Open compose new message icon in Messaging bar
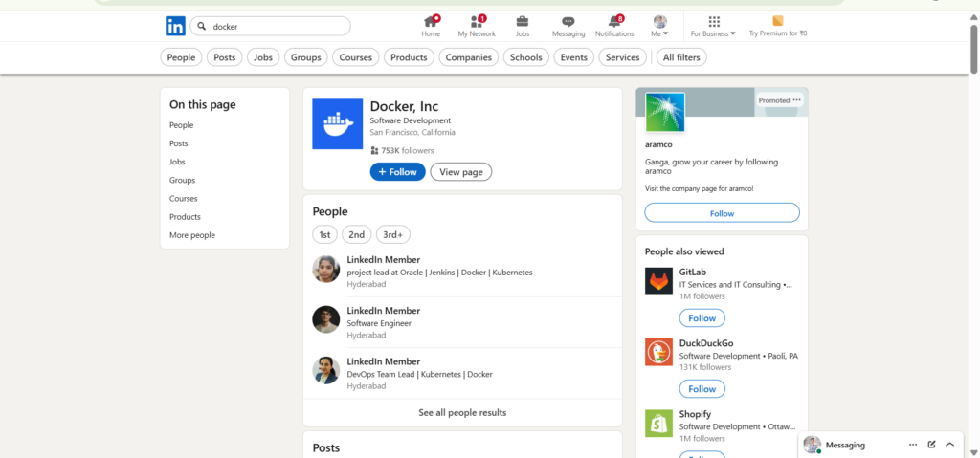This screenshot has width=980, height=458. tap(931, 445)
